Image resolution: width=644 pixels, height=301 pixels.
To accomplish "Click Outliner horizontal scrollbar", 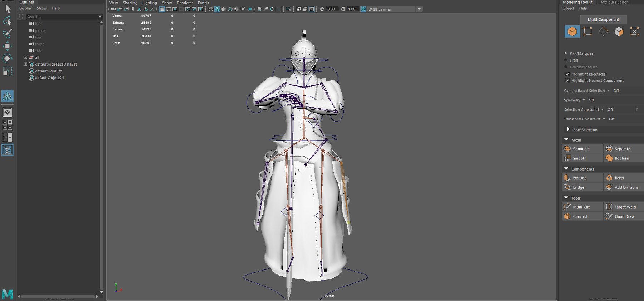I will [x=58, y=296].
